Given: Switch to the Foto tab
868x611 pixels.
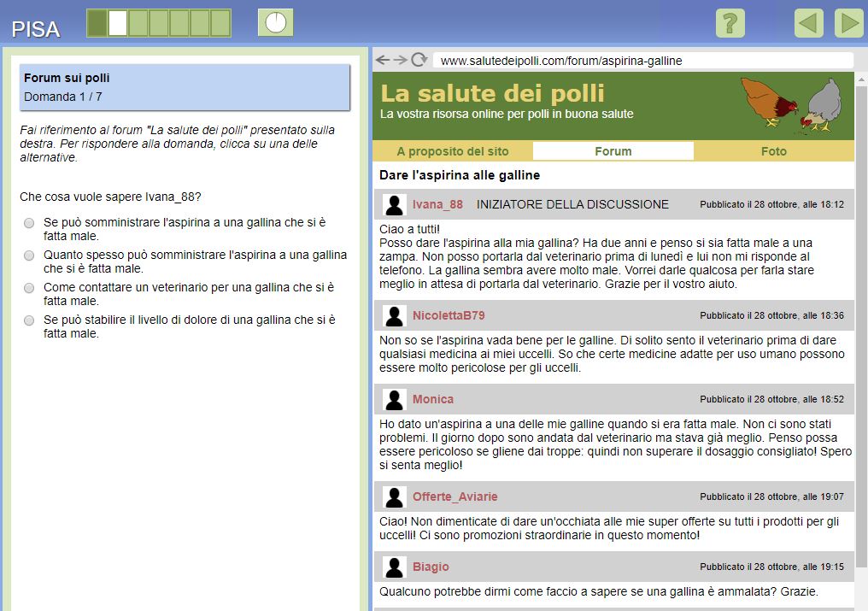Looking at the screenshot, I should pos(773,151).
